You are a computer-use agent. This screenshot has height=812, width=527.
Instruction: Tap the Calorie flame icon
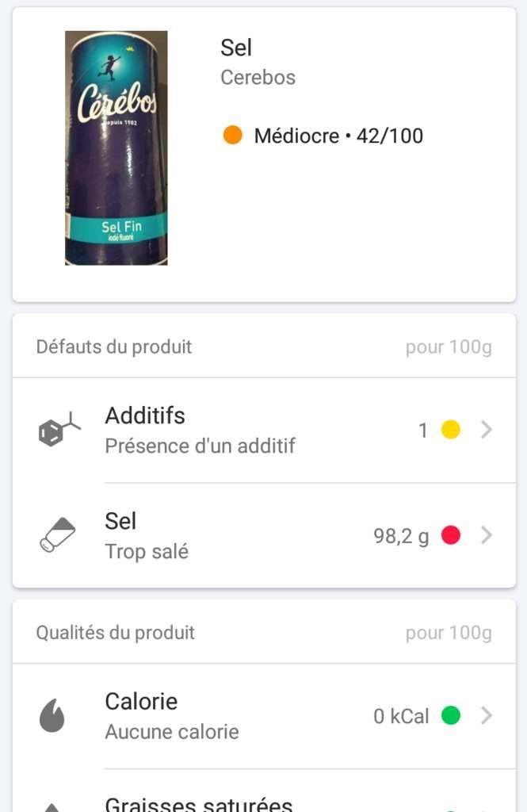[52, 716]
